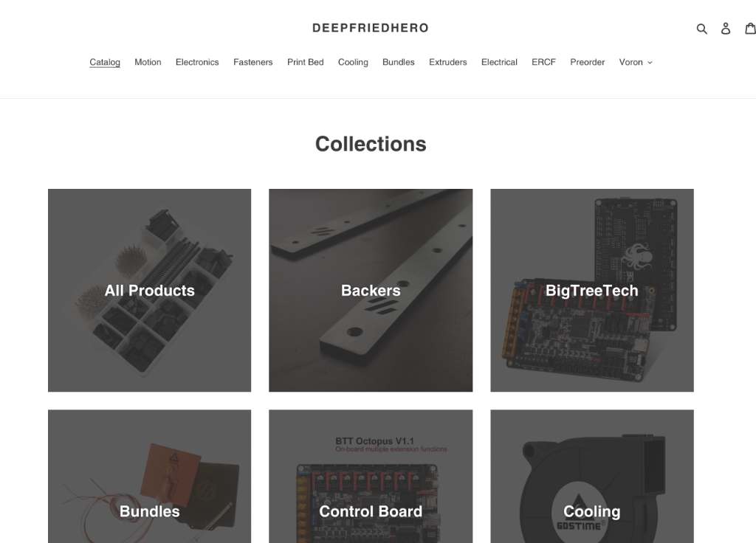The image size is (756, 543).
Task: Open the Electronics navigation link
Action: tap(197, 62)
